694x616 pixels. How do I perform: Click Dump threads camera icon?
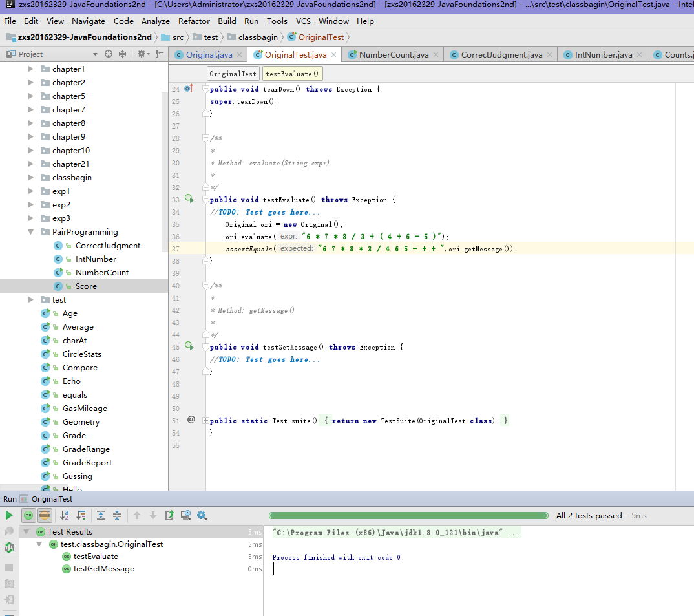(9, 584)
